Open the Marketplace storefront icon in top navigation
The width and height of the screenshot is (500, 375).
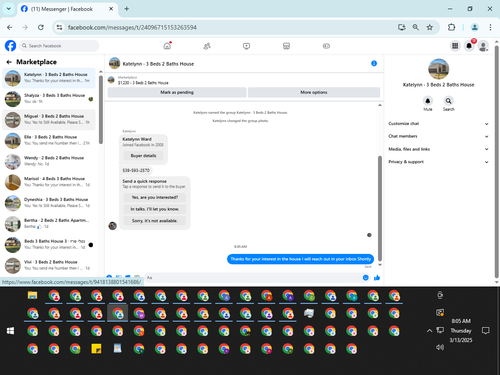tap(286, 46)
